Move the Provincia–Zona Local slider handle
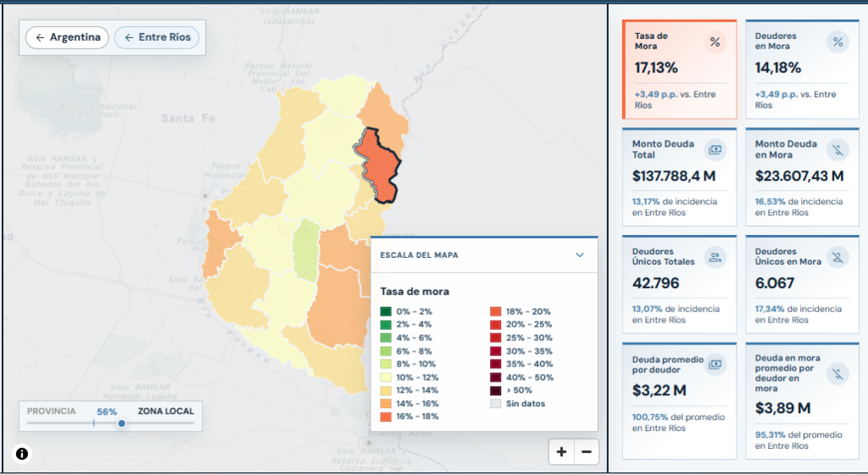This screenshot has height=475, width=868. click(x=121, y=423)
